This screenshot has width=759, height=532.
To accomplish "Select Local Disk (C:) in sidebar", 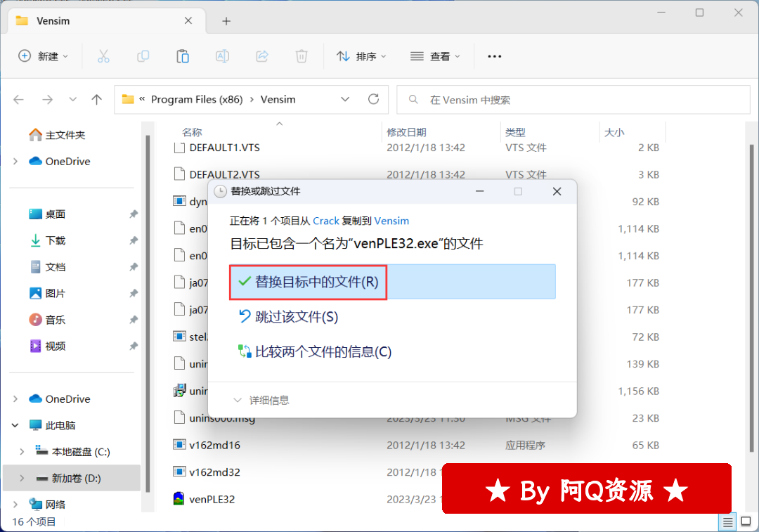I will 72,452.
